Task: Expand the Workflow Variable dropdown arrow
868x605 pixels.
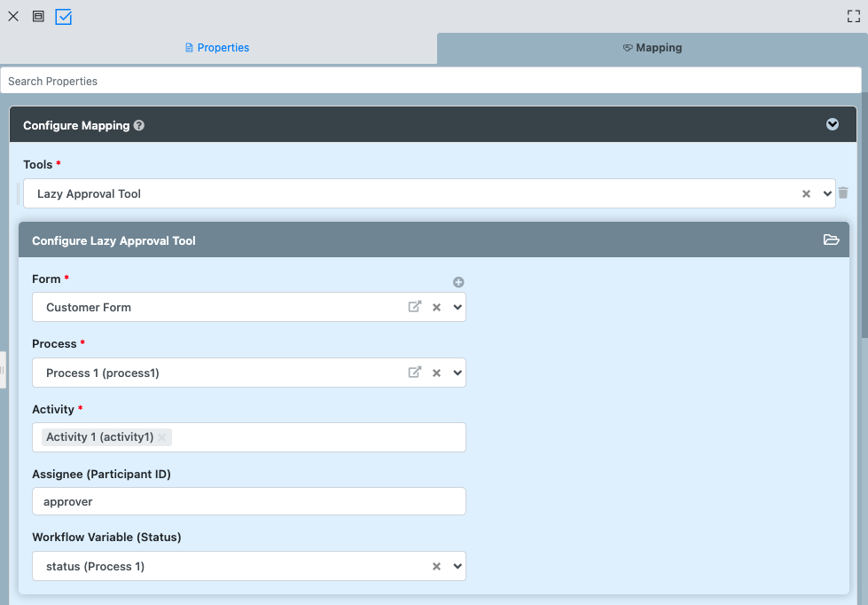Action: click(457, 566)
